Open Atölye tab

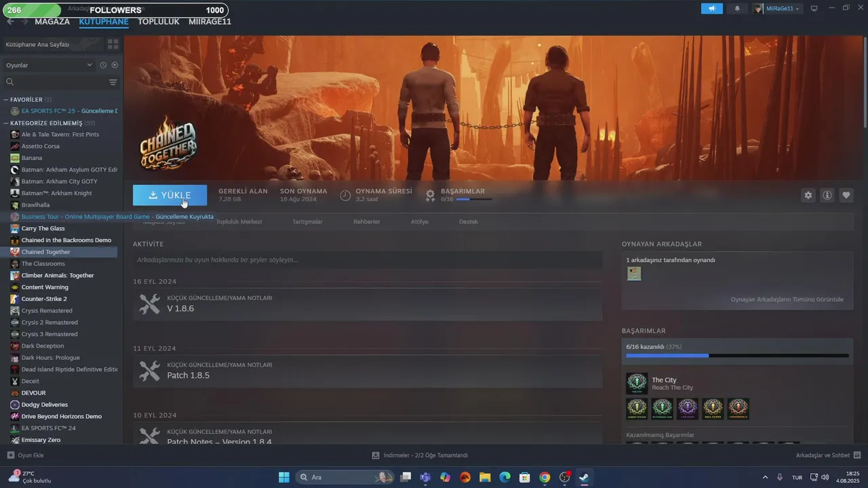(x=420, y=222)
